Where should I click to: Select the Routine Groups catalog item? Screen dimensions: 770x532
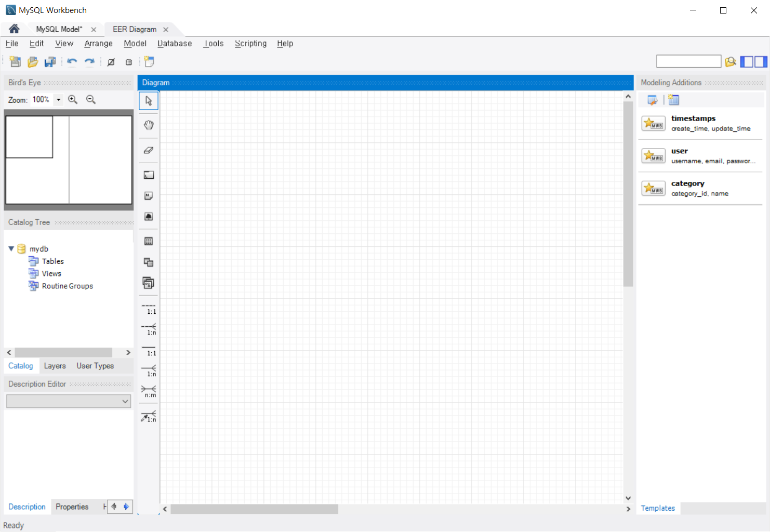coord(68,286)
